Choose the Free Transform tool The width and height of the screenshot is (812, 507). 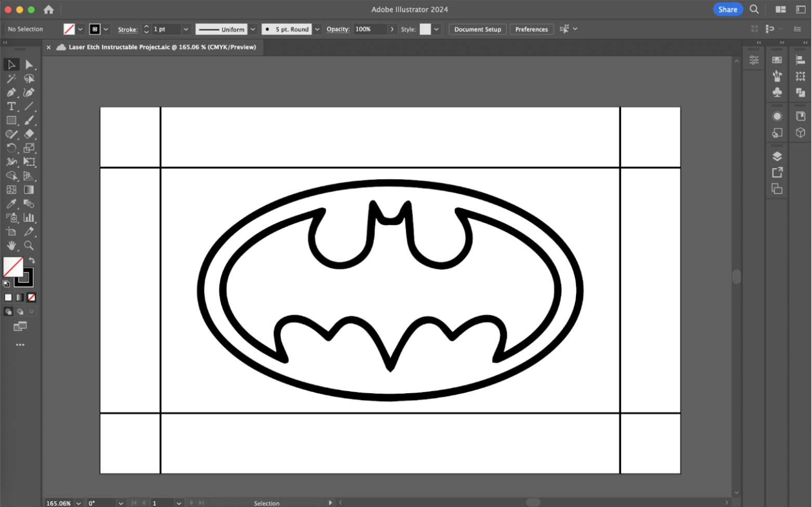tap(29, 162)
